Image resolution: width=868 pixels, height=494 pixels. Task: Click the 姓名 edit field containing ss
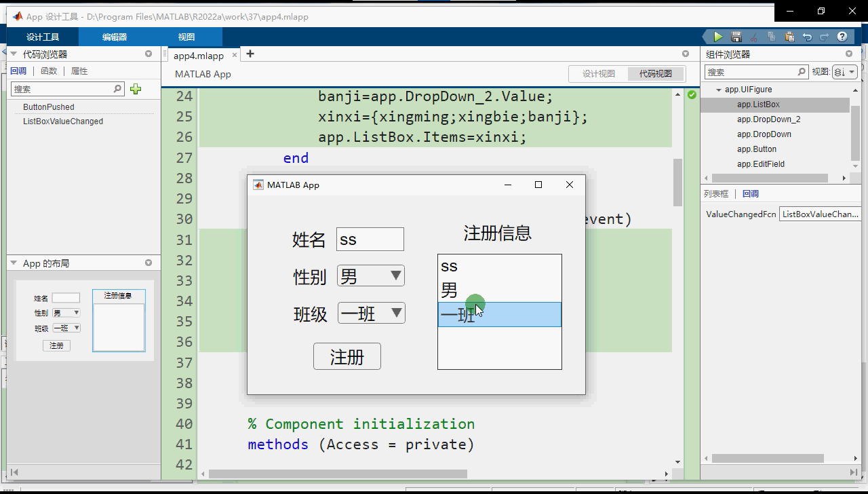tap(370, 240)
